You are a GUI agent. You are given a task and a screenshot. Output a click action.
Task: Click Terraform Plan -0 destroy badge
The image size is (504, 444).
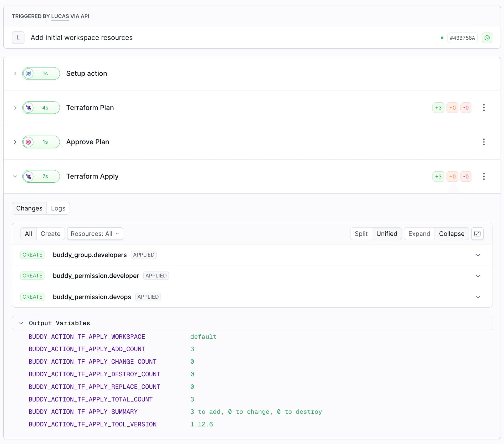466,108
